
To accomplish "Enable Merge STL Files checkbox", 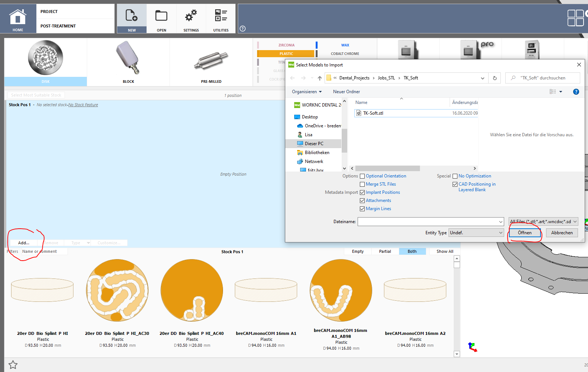I will click(x=362, y=185).
